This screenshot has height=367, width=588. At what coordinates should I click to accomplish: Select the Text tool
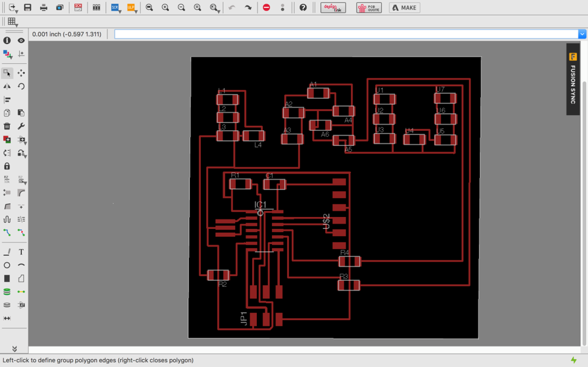pyautogui.click(x=21, y=252)
